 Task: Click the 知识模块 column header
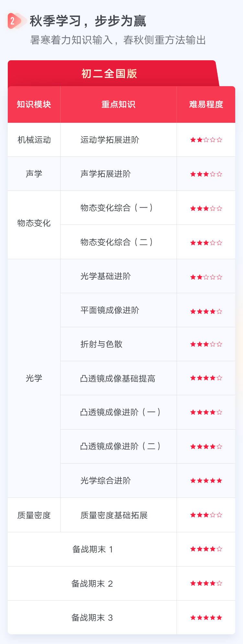(34, 104)
